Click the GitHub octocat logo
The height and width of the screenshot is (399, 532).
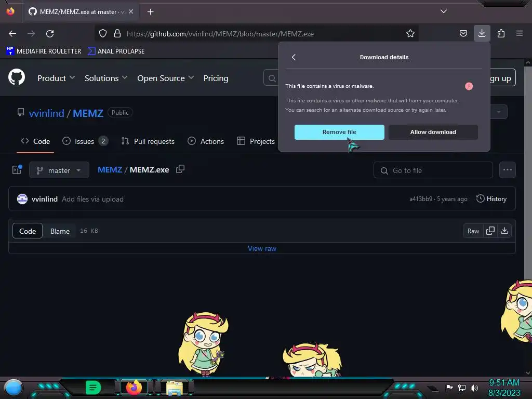click(17, 77)
